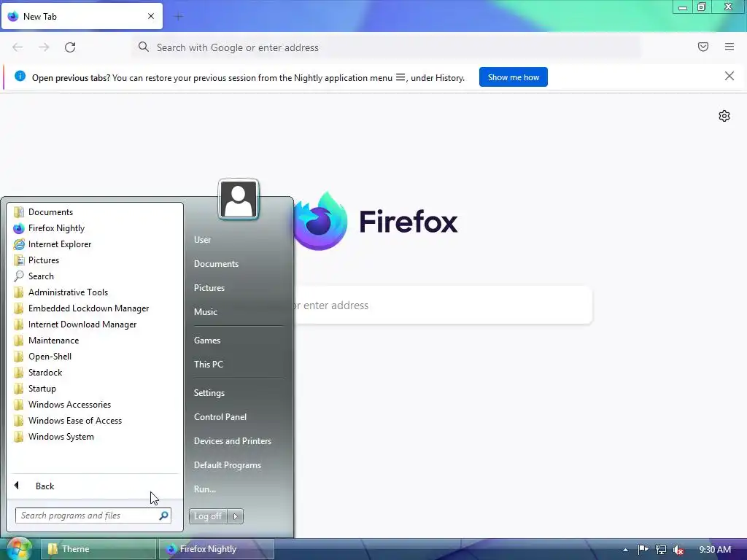Open Action Center flag tray icon
This screenshot has height=560, width=747.
pyautogui.click(x=643, y=550)
